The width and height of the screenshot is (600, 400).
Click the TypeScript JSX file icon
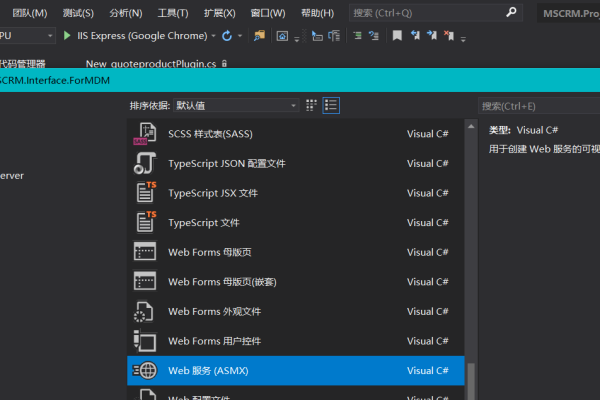pos(146,193)
